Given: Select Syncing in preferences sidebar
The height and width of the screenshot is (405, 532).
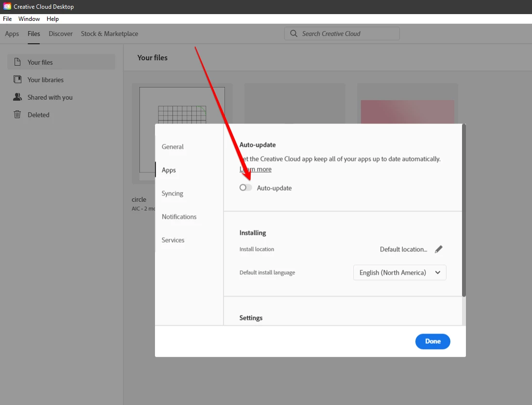Looking at the screenshot, I should point(172,194).
